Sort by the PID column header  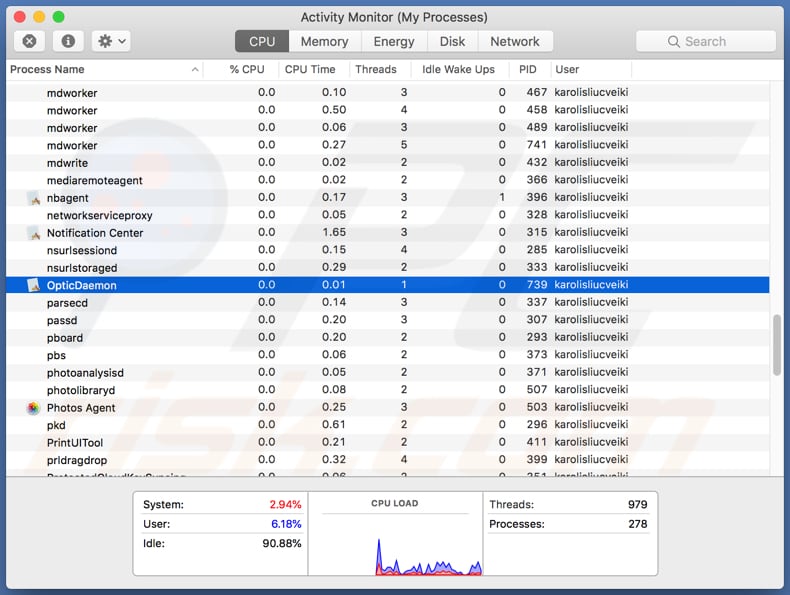click(528, 69)
